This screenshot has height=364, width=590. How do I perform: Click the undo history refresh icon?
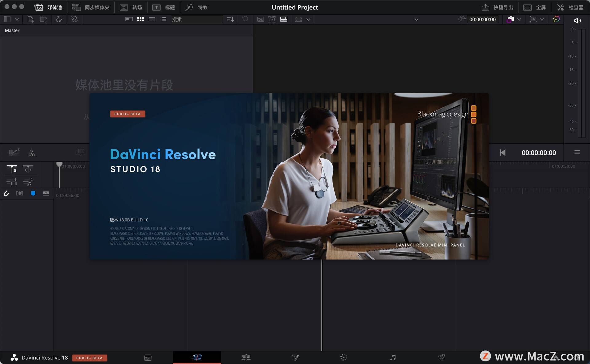(245, 19)
